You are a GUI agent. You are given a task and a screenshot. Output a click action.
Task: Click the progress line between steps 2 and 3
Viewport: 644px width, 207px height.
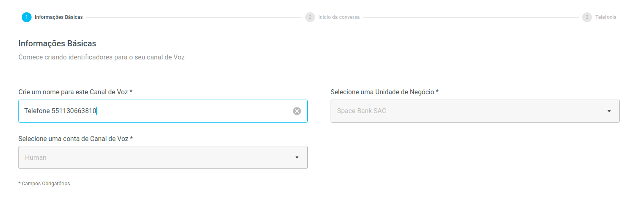point(471,17)
